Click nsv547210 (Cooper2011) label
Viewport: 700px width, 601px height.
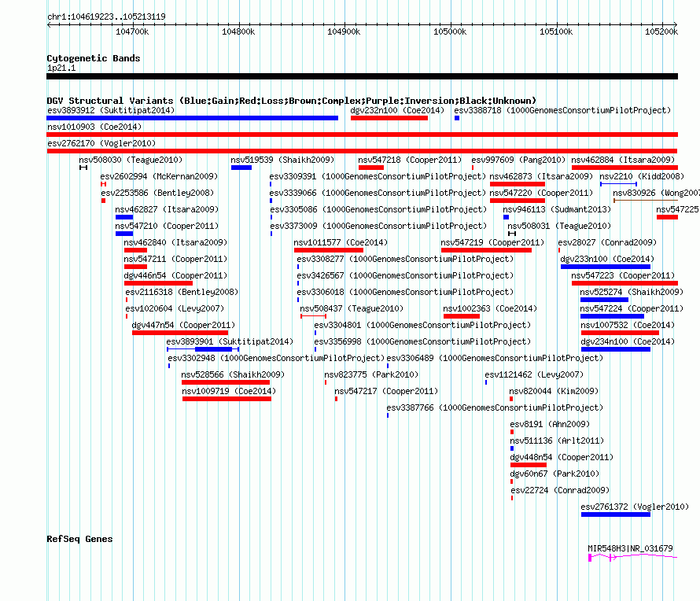pos(167,226)
